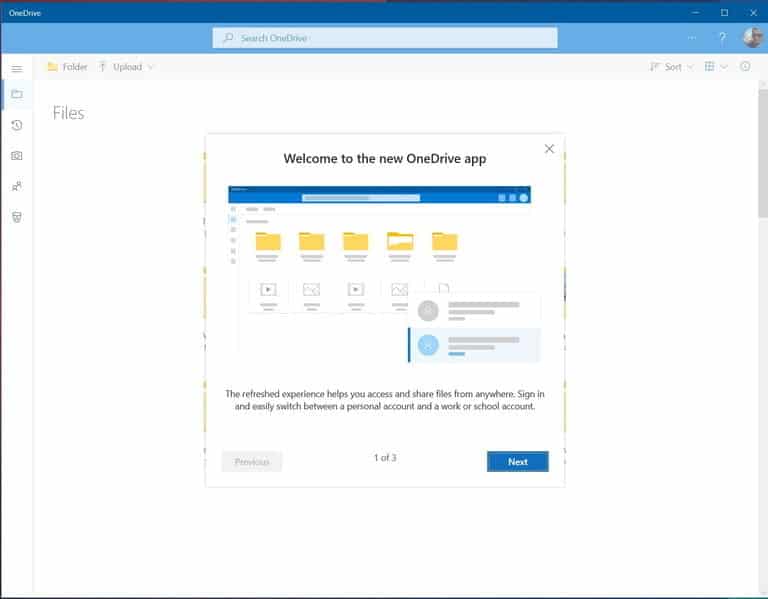Open the account profile picture
The image size is (768, 599).
coord(753,38)
